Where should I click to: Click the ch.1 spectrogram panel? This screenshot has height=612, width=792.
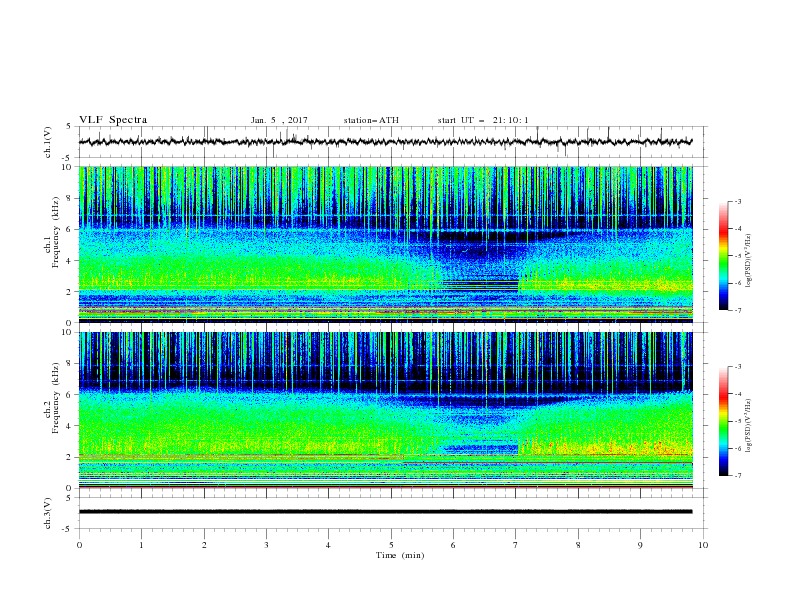coord(385,244)
